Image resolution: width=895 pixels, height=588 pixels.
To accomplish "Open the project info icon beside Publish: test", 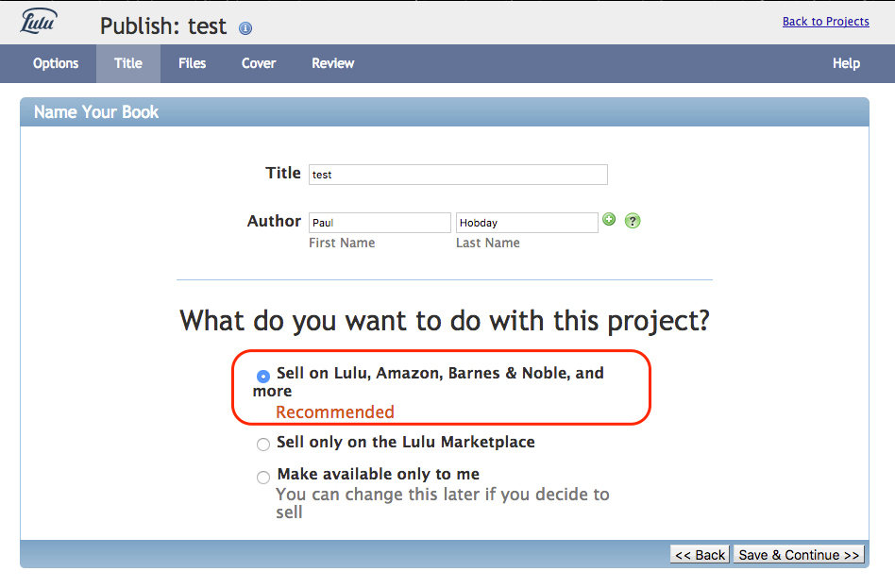I will coord(245,28).
